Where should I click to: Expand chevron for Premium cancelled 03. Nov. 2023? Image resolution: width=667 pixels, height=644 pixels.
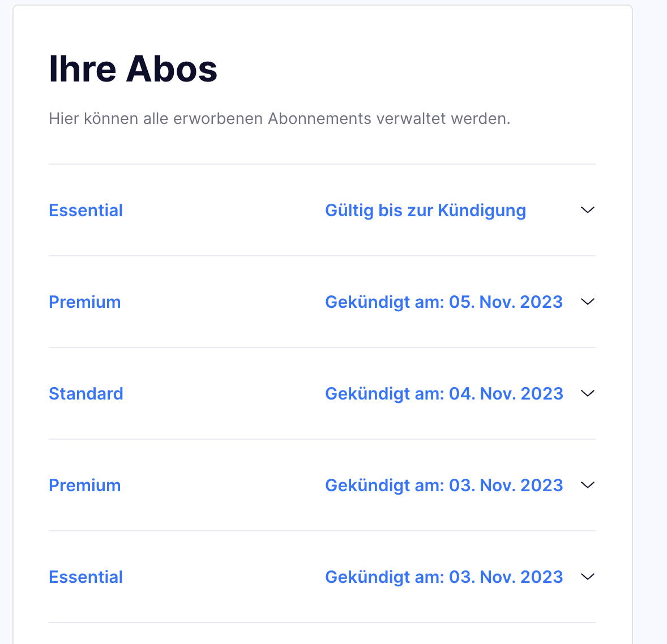(x=588, y=485)
